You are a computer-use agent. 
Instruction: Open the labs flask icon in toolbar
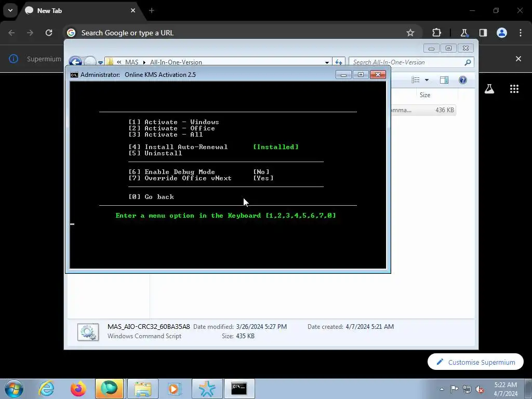coord(464,33)
